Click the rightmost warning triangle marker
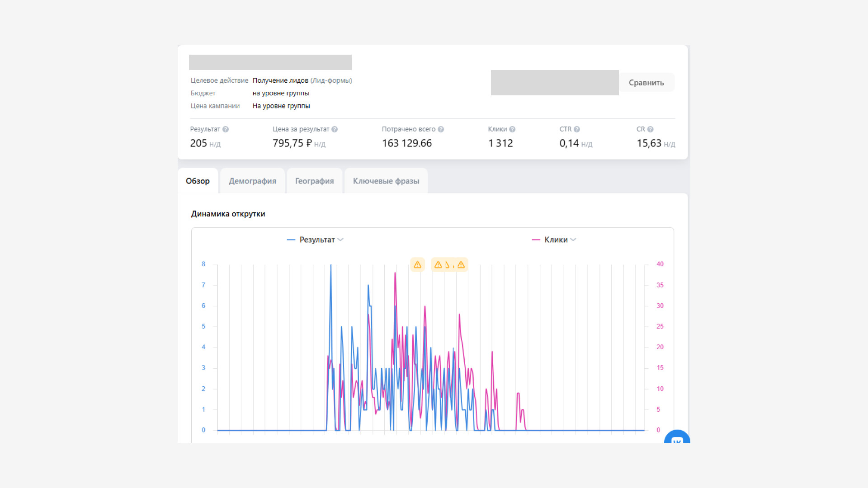Viewport: 868px width, 488px height. (461, 265)
